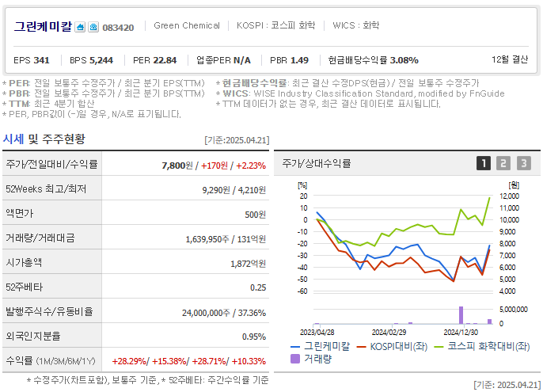The image size is (543, 392).
Task: Click the 500원 face value
Action: click(255, 215)
